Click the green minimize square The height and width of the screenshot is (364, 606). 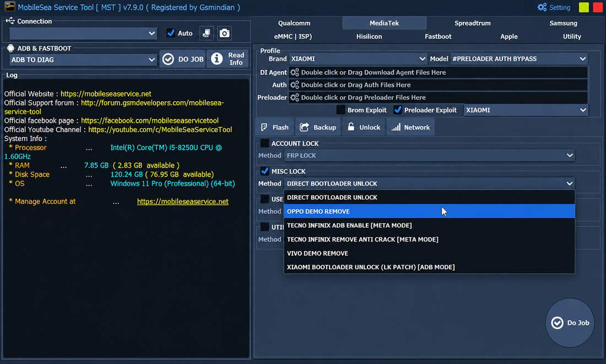coord(584,7)
